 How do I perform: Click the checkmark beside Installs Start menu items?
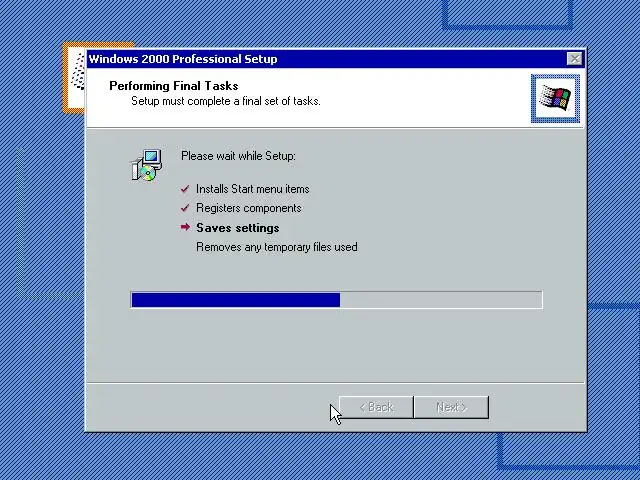[x=185, y=189]
